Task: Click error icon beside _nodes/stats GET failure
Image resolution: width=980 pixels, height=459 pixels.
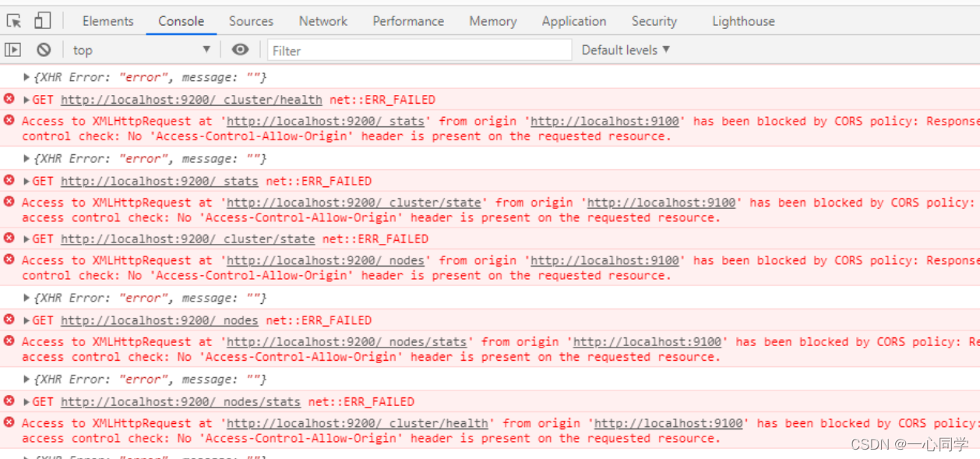Action: [9, 401]
